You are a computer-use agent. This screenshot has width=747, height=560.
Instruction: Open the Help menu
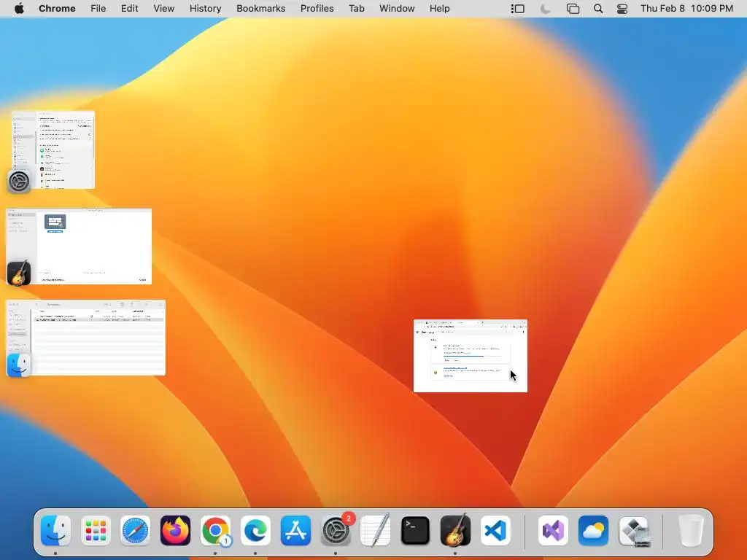click(x=439, y=9)
